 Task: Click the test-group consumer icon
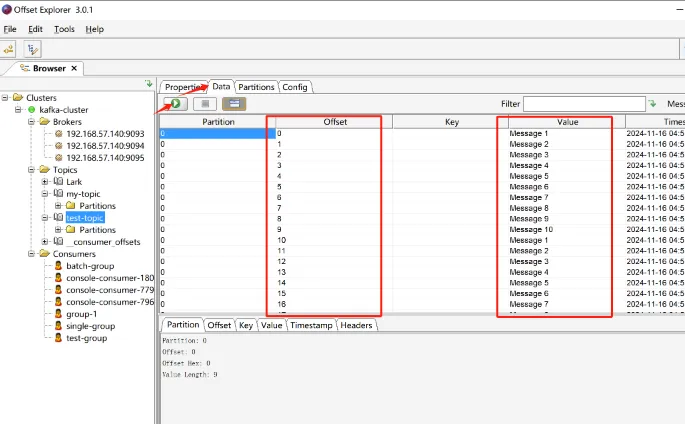point(58,338)
